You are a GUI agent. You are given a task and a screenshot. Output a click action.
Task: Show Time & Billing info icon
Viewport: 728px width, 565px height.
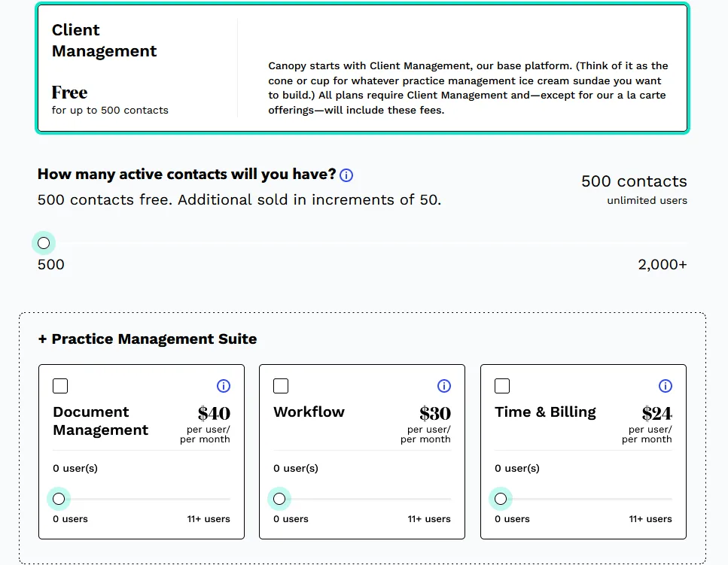pyautogui.click(x=666, y=386)
